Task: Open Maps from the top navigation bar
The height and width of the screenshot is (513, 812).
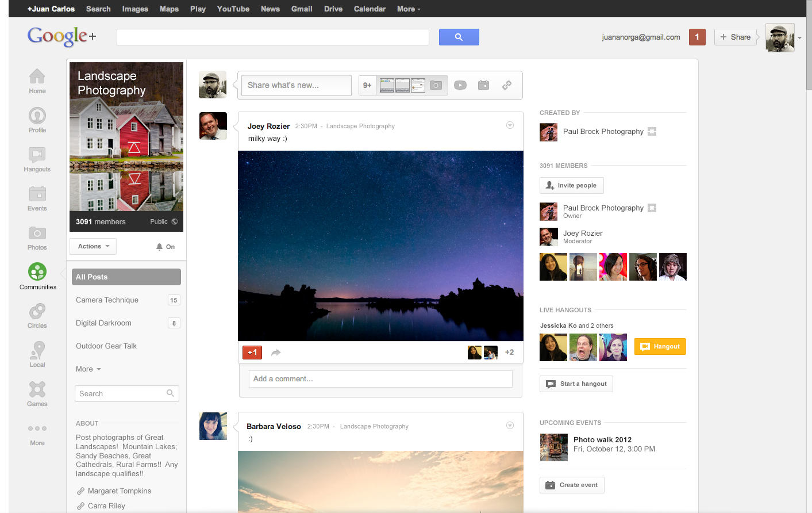Action: click(x=168, y=9)
